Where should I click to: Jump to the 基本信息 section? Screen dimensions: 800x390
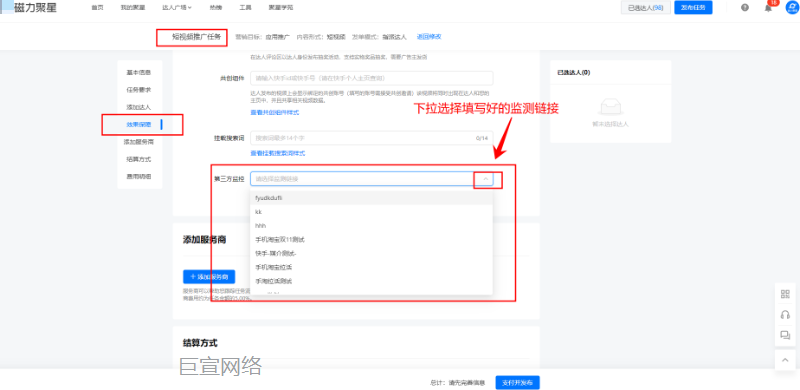click(x=139, y=72)
